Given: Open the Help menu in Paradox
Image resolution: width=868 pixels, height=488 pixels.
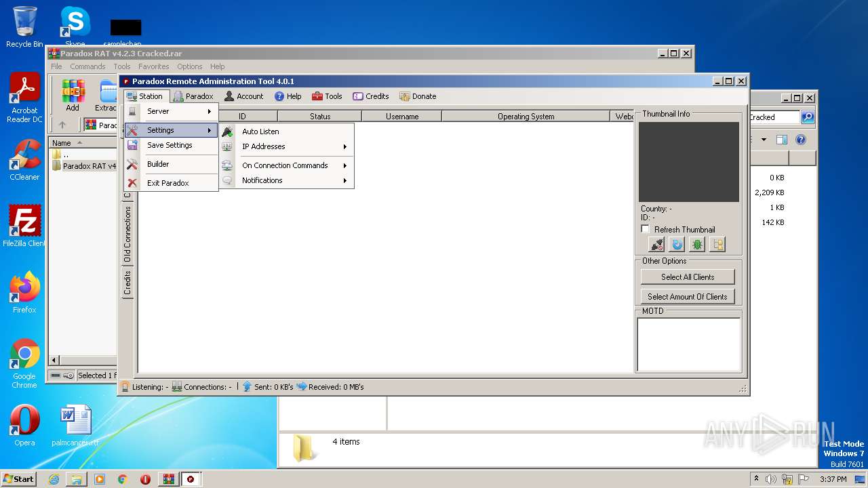Looking at the screenshot, I should 288,96.
